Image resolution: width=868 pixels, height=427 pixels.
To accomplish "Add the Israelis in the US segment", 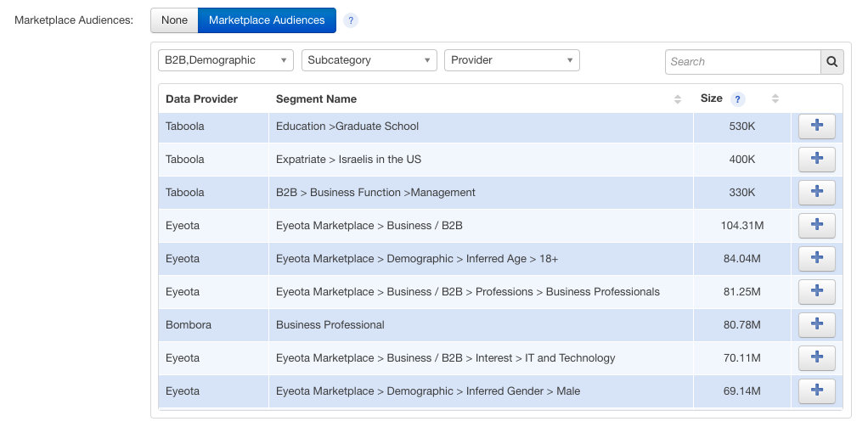I will point(816,160).
